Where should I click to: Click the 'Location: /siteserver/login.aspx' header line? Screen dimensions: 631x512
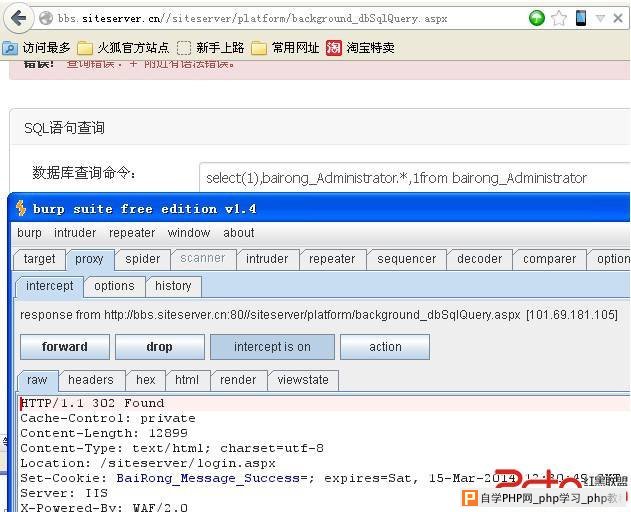pyautogui.click(x=148, y=463)
